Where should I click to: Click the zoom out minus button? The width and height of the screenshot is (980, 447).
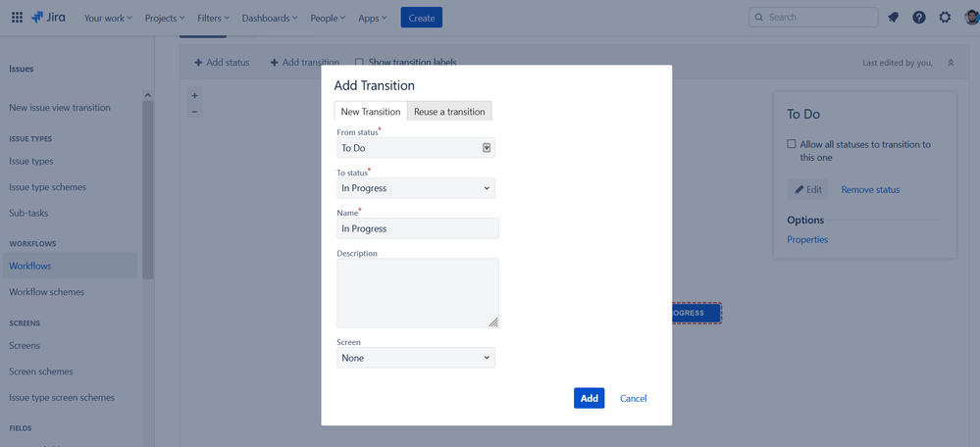(194, 112)
